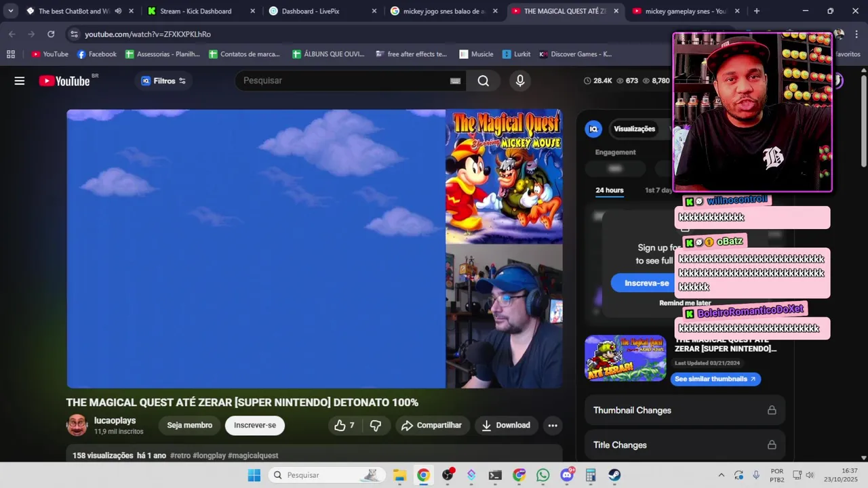Viewport: 868px width, 488px height.
Task: Open File Explorer from the taskbar
Action: (x=399, y=475)
